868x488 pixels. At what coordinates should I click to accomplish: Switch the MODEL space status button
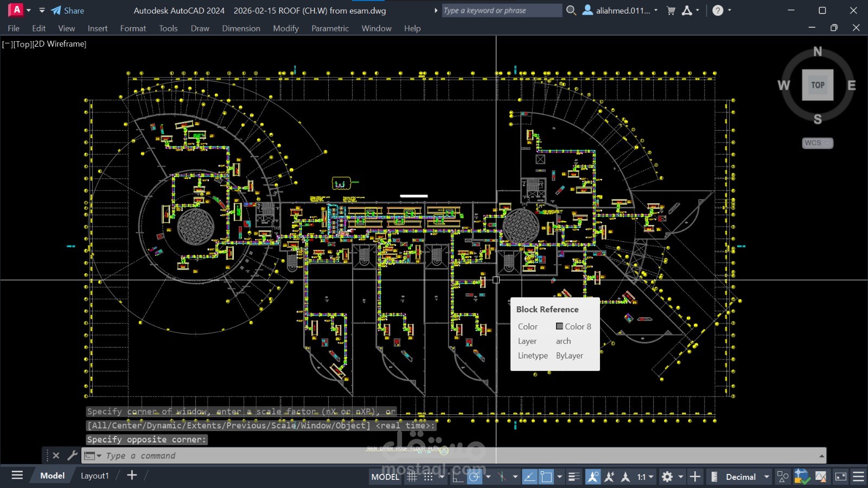[385, 477]
